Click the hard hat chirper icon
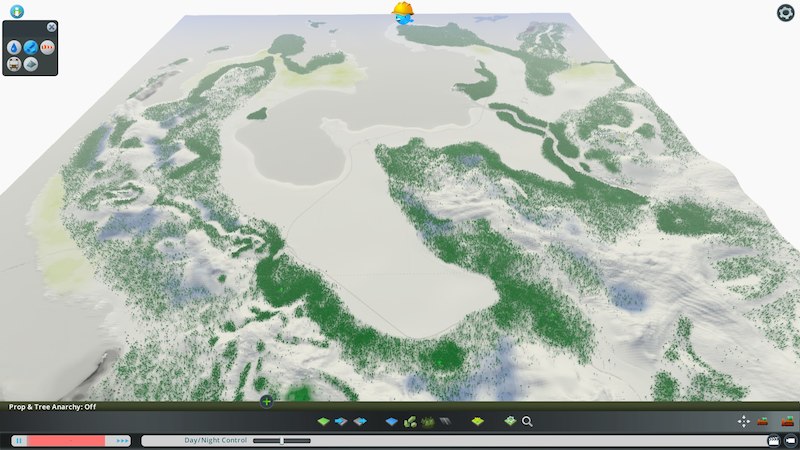 [x=403, y=12]
